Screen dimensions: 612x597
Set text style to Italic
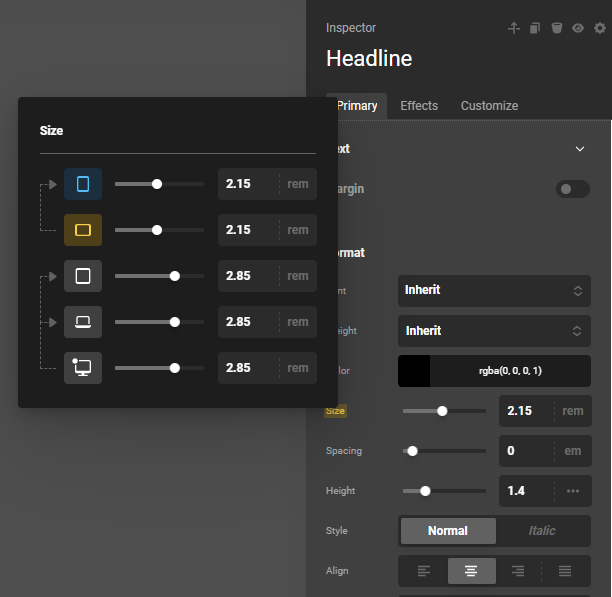tap(542, 531)
